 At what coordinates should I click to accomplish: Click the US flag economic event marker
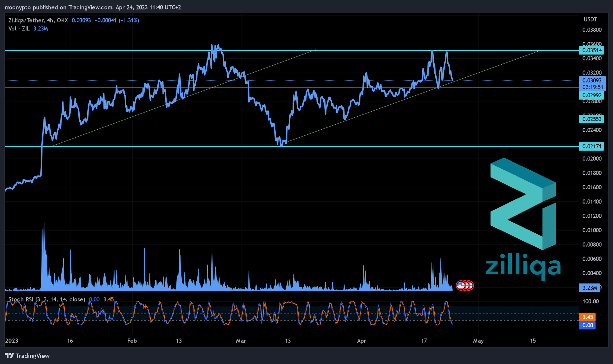click(x=461, y=285)
